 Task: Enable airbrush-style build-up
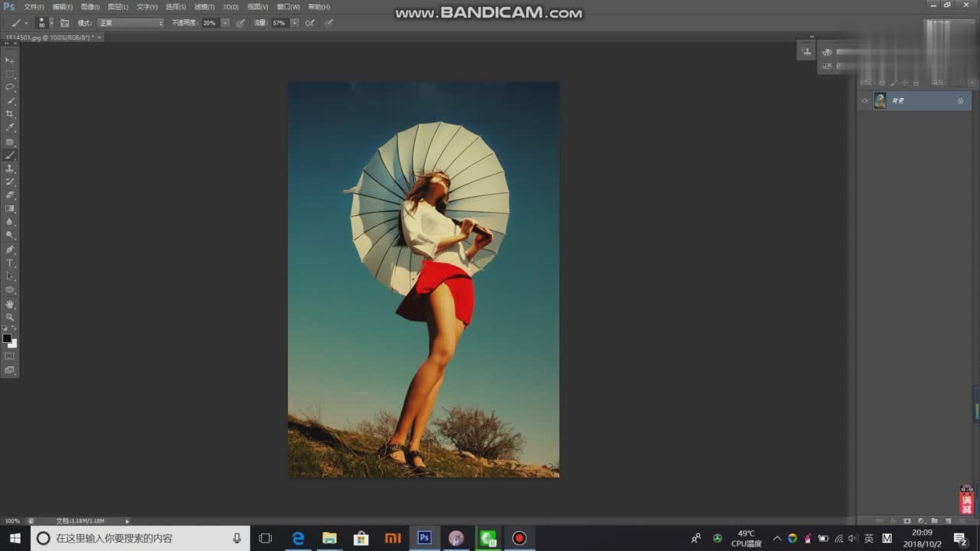pyautogui.click(x=310, y=23)
